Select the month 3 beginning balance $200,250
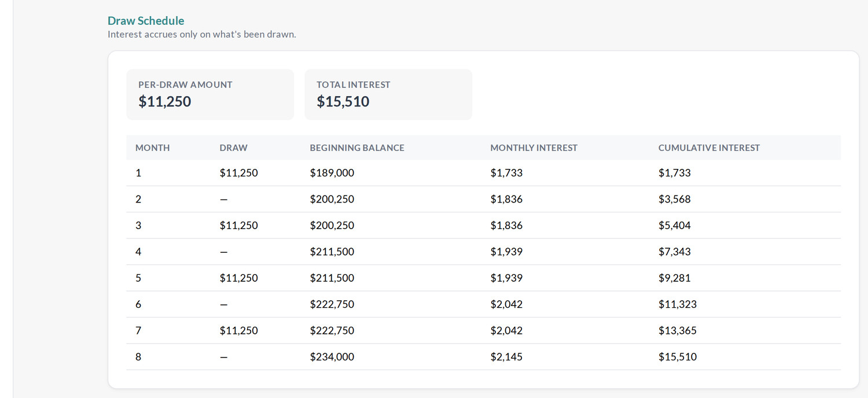This screenshot has height=398, width=868. click(332, 226)
